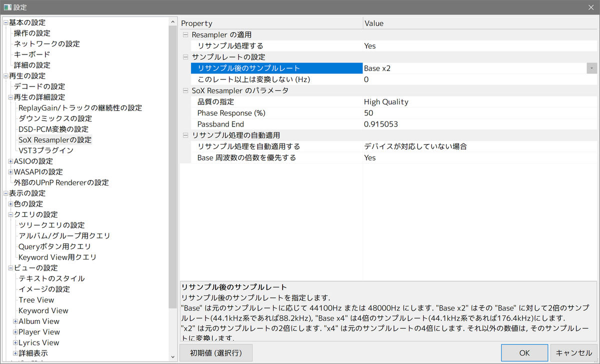Screen dimensions: 600x364
Task: Collapse the 基本の設定 tree node
Action: click(5, 23)
